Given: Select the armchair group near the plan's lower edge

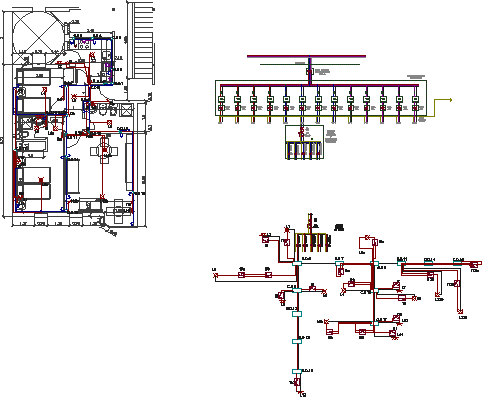Looking at the screenshot, I should point(119,211).
